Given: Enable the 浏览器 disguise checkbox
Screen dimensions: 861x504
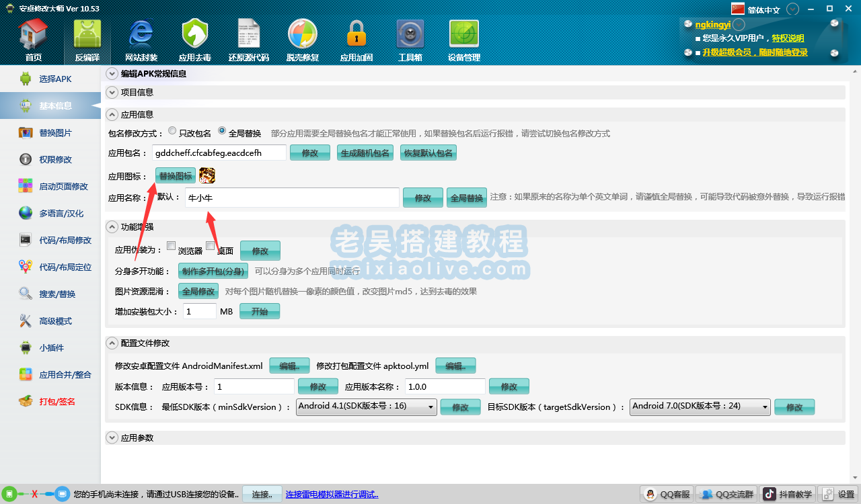Looking at the screenshot, I should pos(172,246).
